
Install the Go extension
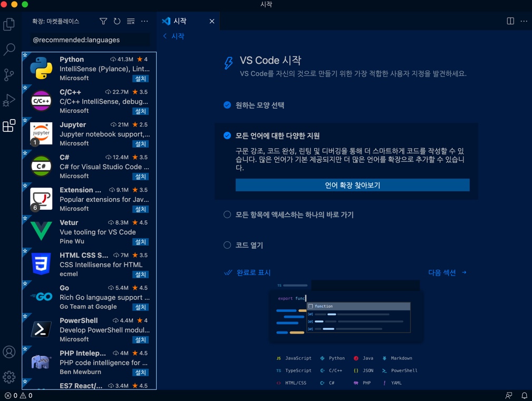click(140, 307)
